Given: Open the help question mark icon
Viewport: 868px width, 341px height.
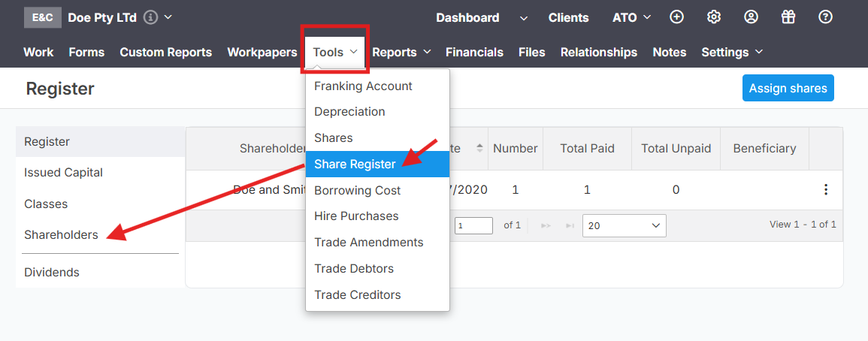Looking at the screenshot, I should pyautogui.click(x=825, y=17).
